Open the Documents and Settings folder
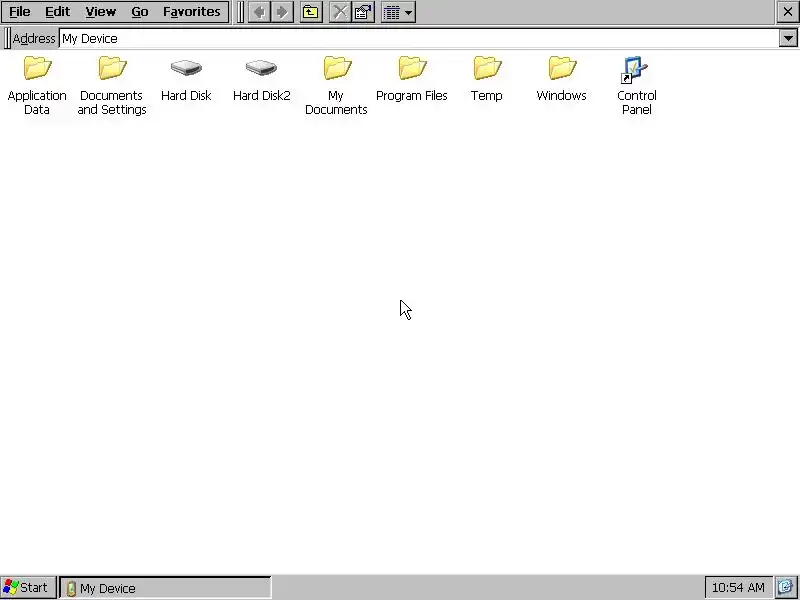 pos(112,86)
